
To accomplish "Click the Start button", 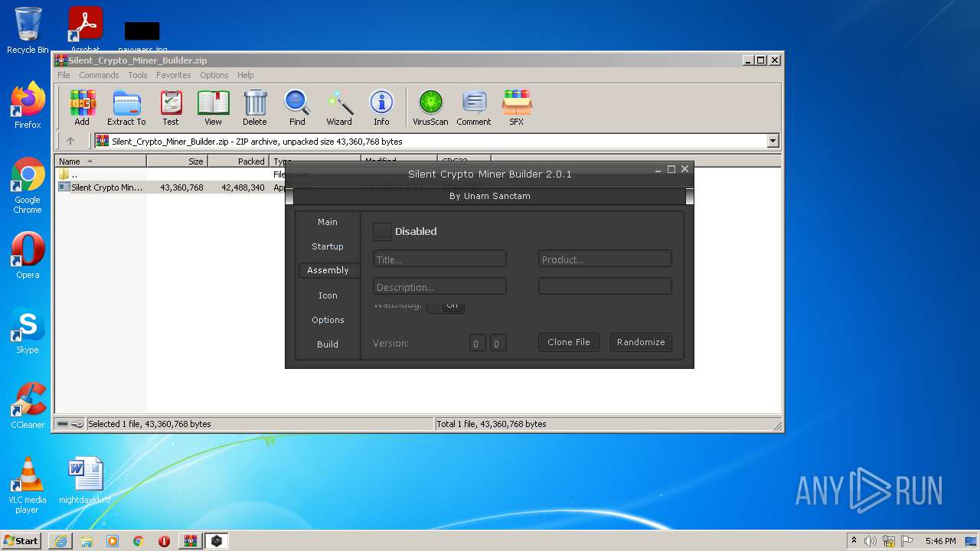I will [x=21, y=541].
